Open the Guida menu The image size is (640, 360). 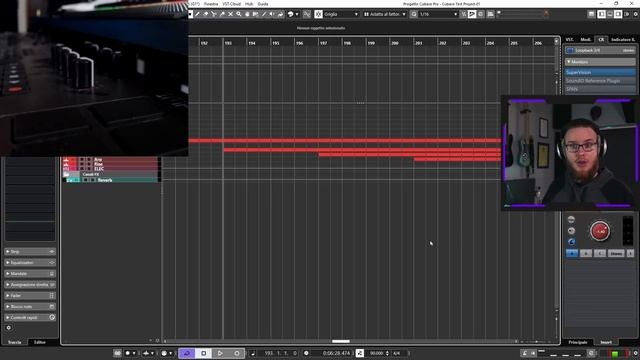[x=263, y=4]
